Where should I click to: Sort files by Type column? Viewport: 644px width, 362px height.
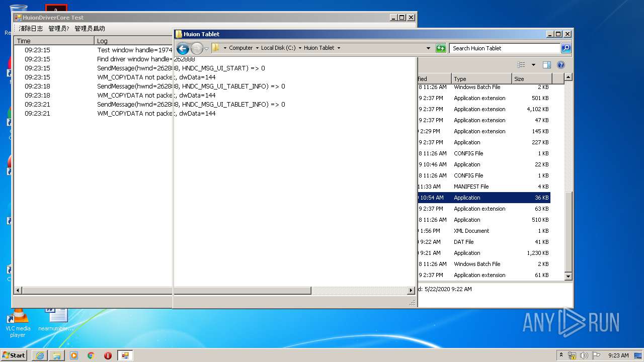click(x=481, y=78)
